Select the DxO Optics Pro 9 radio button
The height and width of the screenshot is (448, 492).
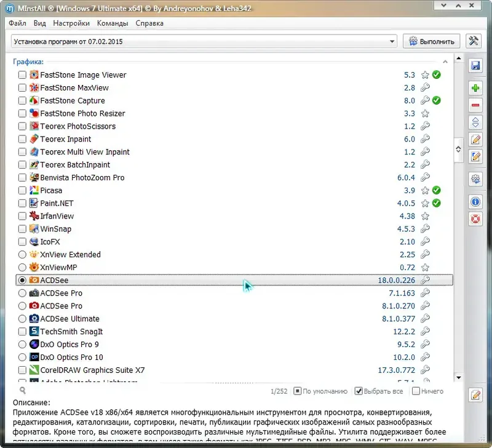[22, 345]
